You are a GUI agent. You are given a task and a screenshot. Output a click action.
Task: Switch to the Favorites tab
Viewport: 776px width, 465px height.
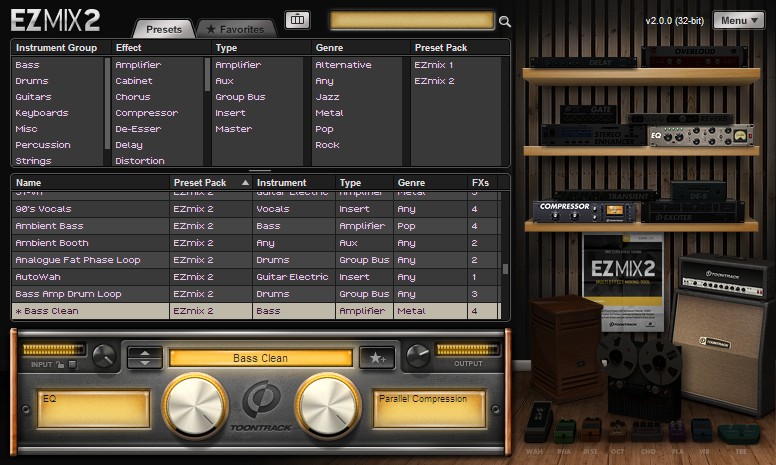(x=236, y=29)
